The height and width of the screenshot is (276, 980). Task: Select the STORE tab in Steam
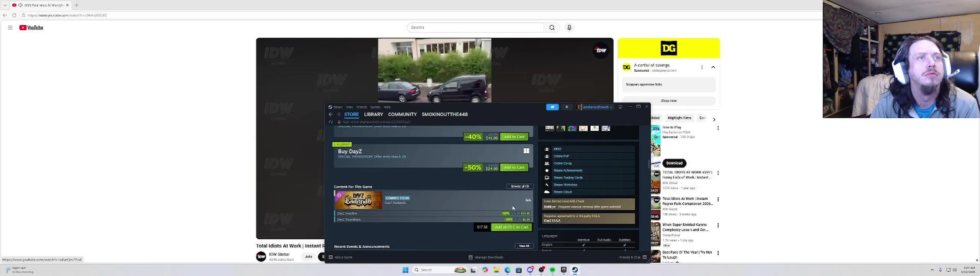pyautogui.click(x=351, y=114)
